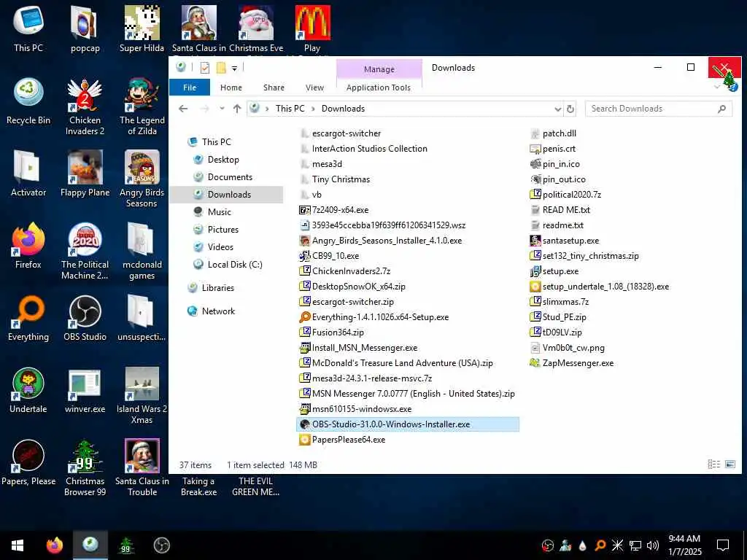
Task: Click This PC in the address breadcrumb
Action: 290,109
